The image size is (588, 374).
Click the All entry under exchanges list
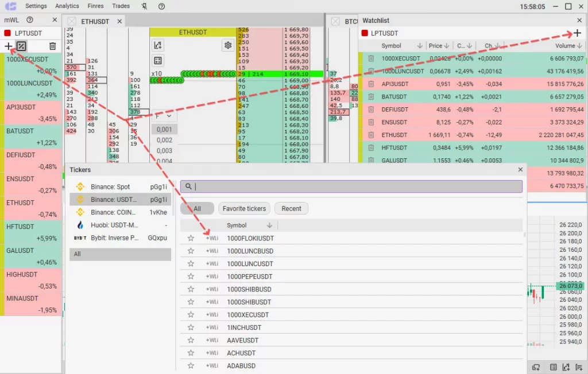121,254
